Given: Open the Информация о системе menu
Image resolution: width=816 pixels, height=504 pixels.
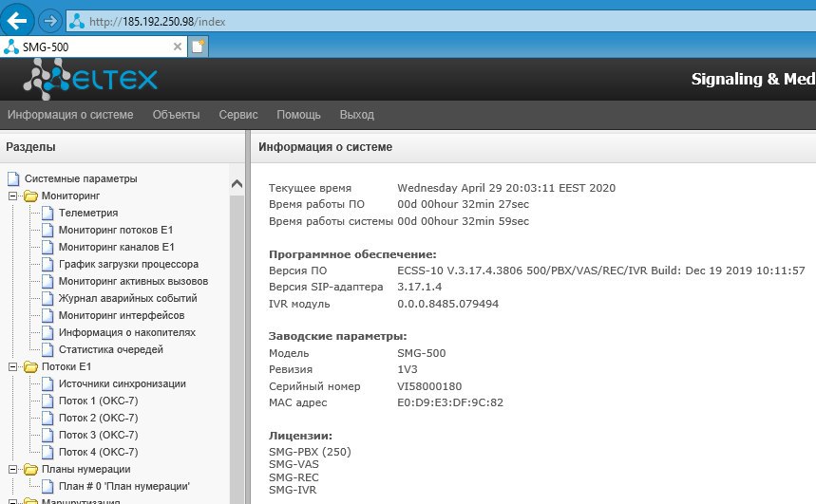Looking at the screenshot, I should (70, 115).
